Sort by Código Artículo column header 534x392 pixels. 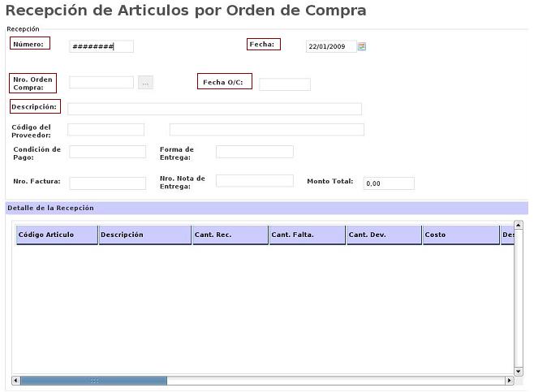57,235
